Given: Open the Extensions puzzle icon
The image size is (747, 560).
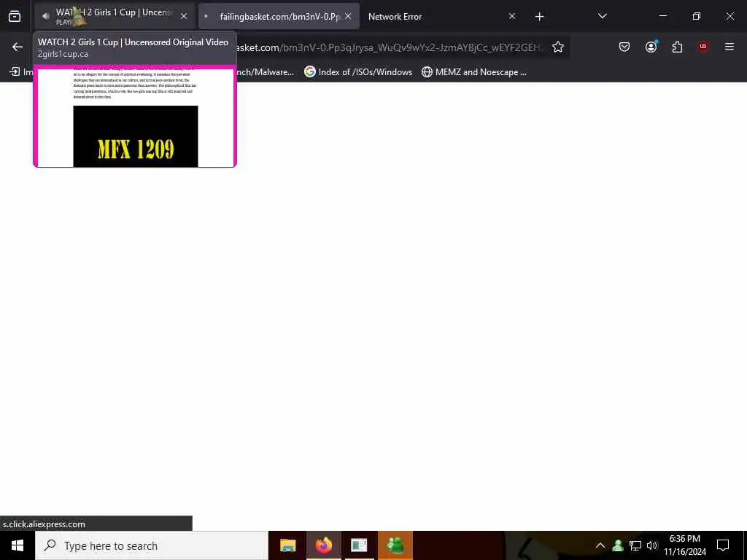Looking at the screenshot, I should 677,47.
